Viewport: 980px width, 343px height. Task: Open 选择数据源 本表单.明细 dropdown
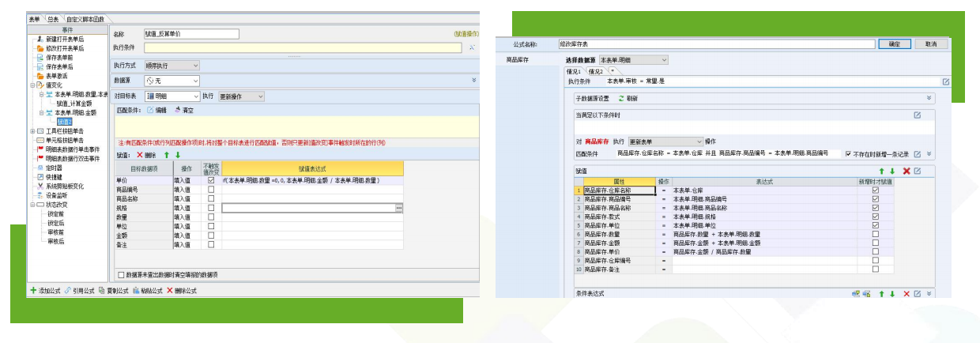pyautogui.click(x=634, y=60)
